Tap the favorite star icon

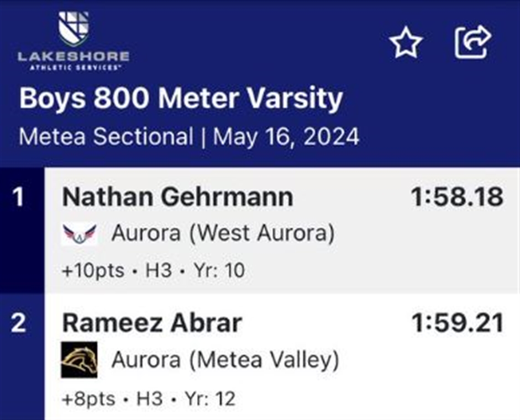(406, 43)
